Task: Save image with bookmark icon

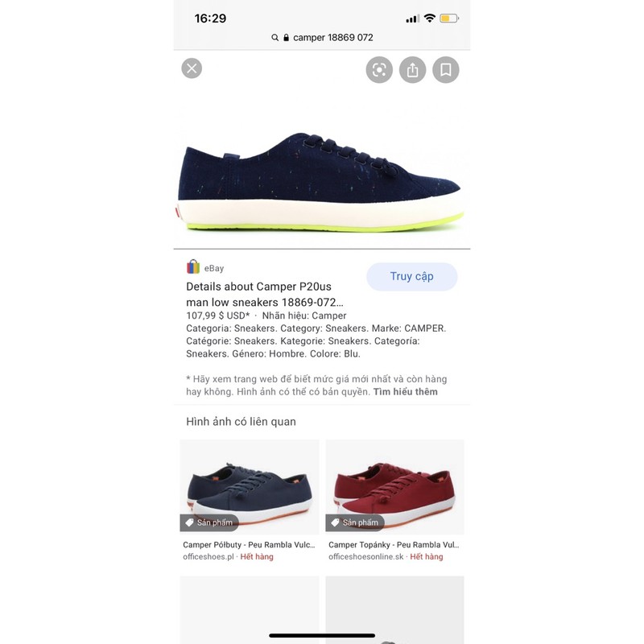Action: (x=446, y=70)
